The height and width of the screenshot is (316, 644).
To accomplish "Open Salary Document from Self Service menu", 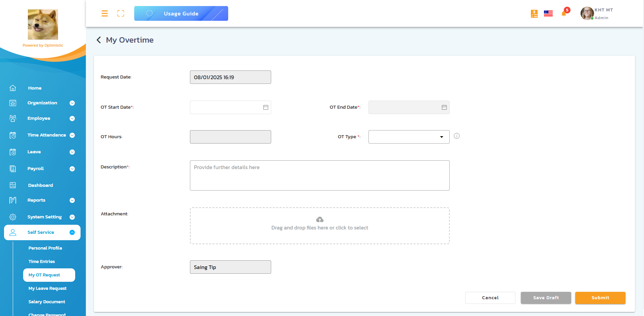I will pyautogui.click(x=47, y=302).
